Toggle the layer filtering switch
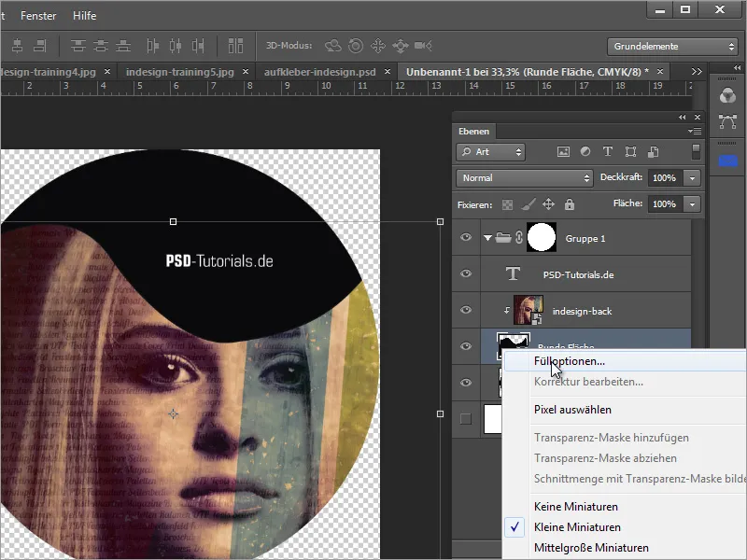The width and height of the screenshot is (747, 560). [x=696, y=152]
